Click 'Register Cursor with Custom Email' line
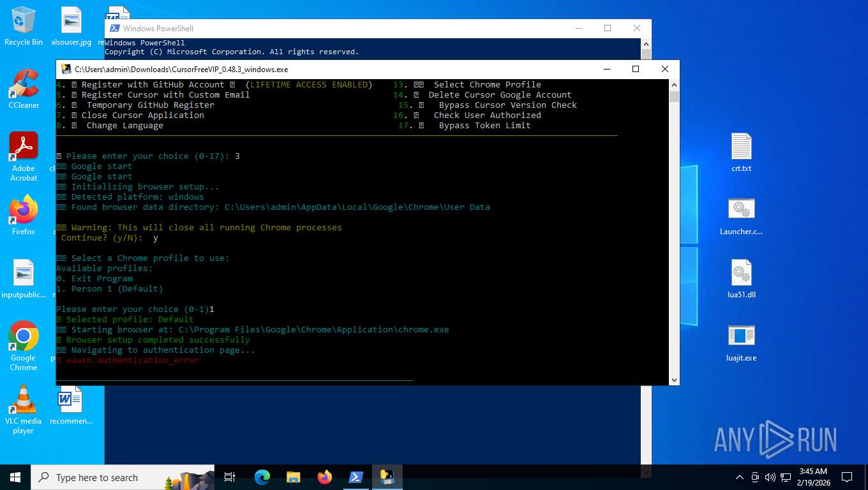Viewport: 868px width, 490px height. [x=153, y=95]
